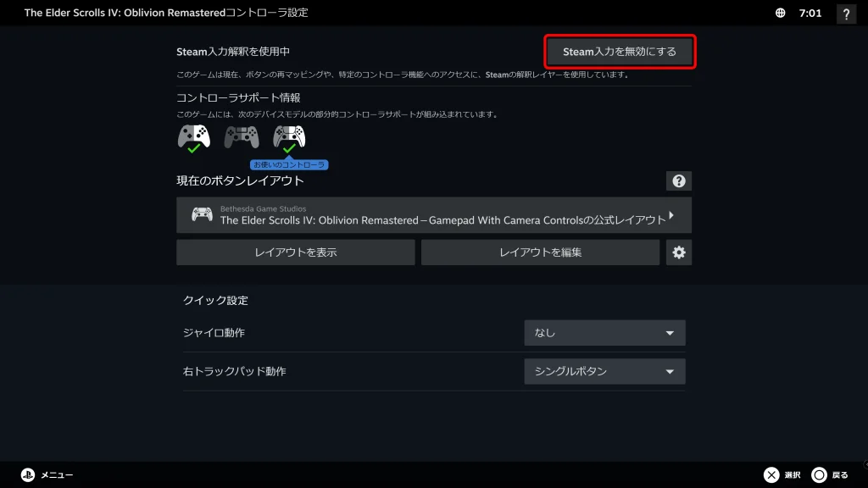Click the コントローラサポート情報 heading
This screenshot has height=488, width=868.
(x=238, y=98)
